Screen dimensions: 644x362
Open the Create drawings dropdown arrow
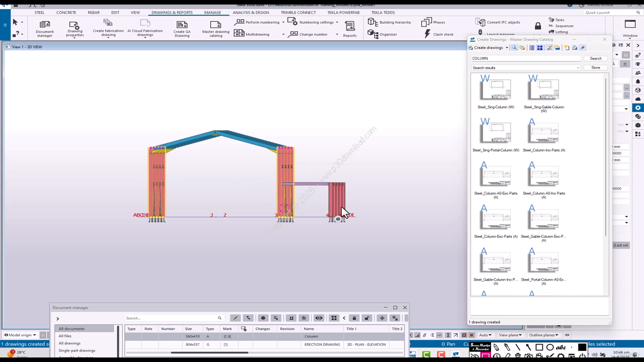pos(507,48)
